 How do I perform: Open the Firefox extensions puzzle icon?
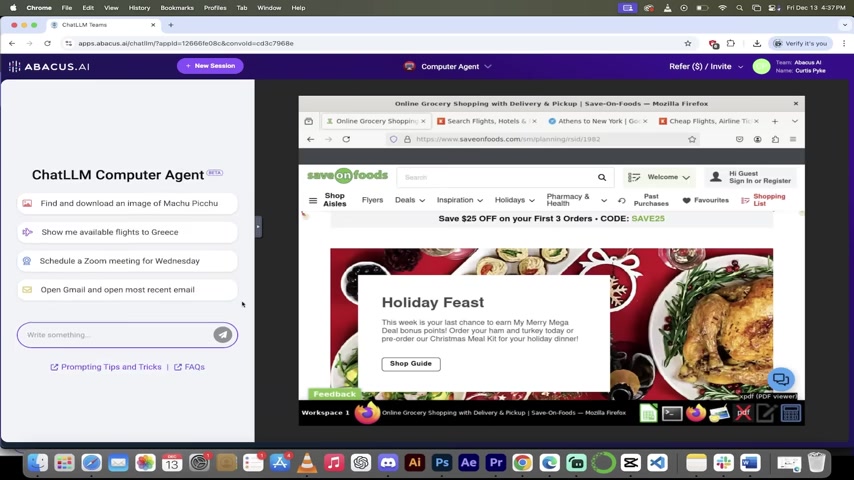[775, 139]
